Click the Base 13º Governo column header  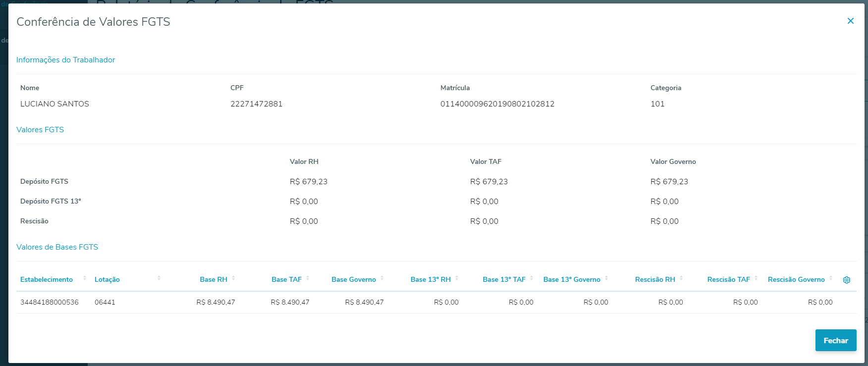click(572, 279)
